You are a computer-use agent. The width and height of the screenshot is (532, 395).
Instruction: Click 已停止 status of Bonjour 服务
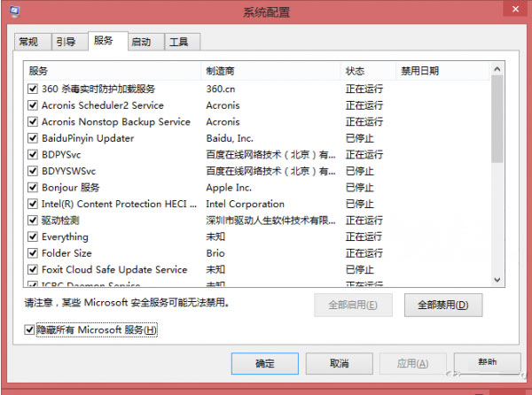360,188
